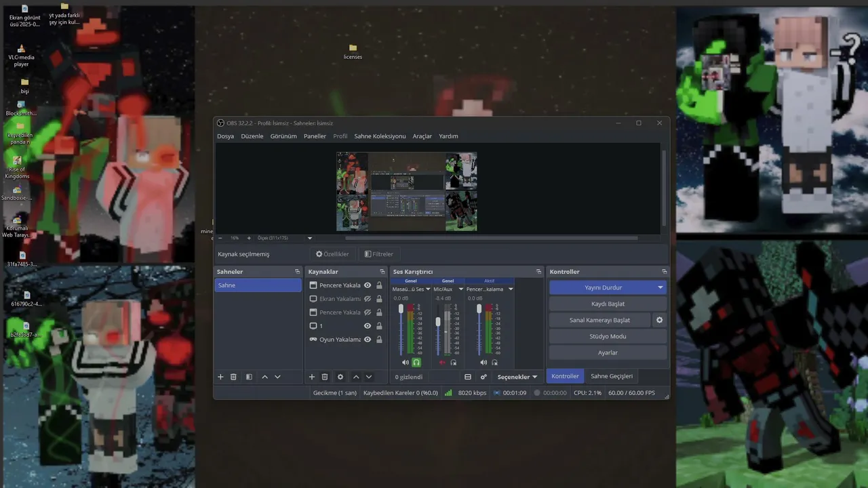Add a new scene with the plus icon in Sahneler
The image size is (868, 488).
(x=220, y=377)
